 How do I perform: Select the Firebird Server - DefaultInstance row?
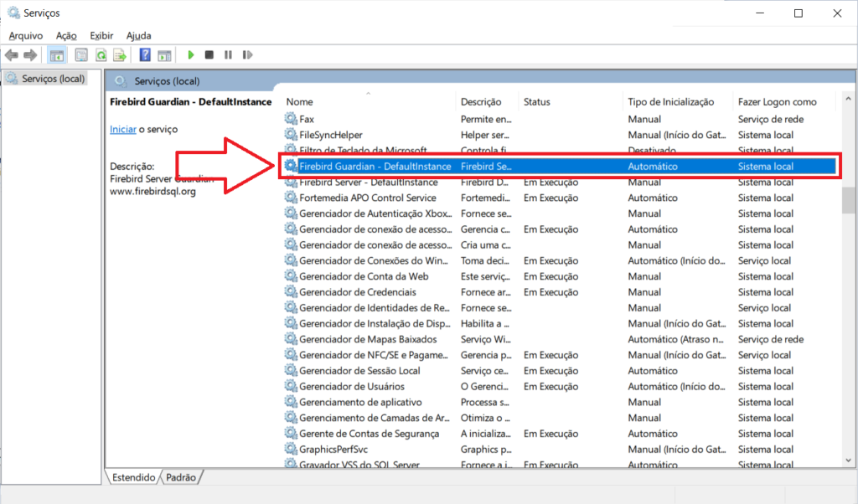[x=368, y=183]
